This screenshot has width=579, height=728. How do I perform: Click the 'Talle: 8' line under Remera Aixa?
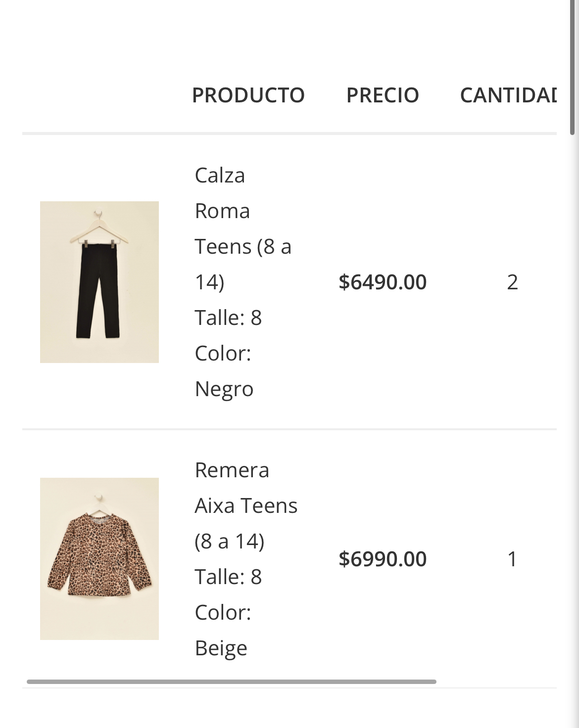coord(228,577)
